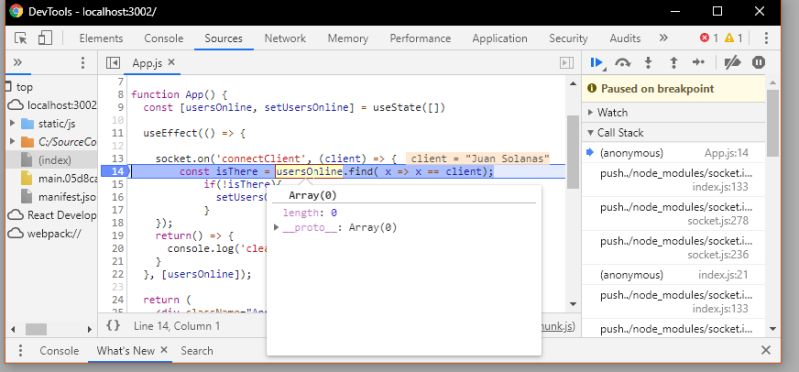Minimize the DevTools window
The height and width of the screenshot is (372, 799).
tap(675, 11)
